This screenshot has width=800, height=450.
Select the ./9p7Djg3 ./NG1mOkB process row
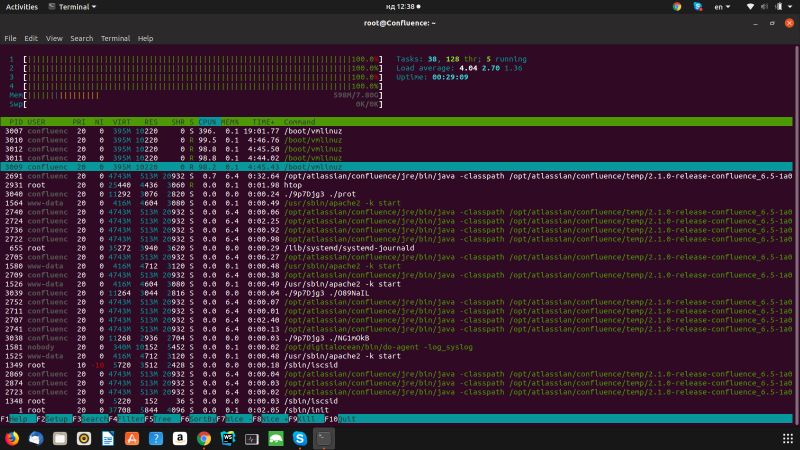[396, 338]
